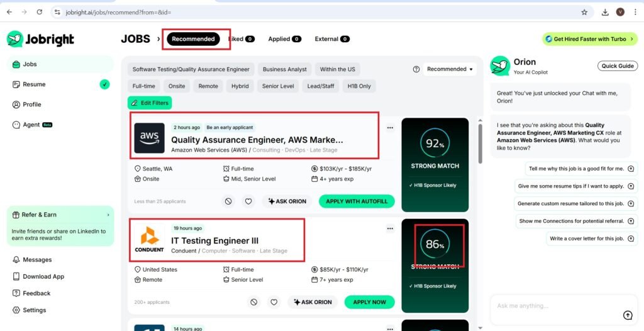Click the heart icon on AWS job
Image resolution: width=644 pixels, height=331 pixels.
[248, 201]
